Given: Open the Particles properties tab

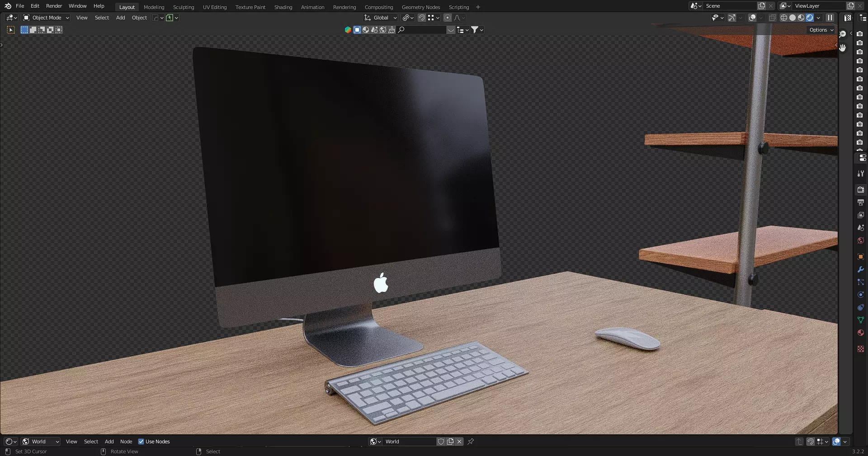Looking at the screenshot, I should click(861, 282).
